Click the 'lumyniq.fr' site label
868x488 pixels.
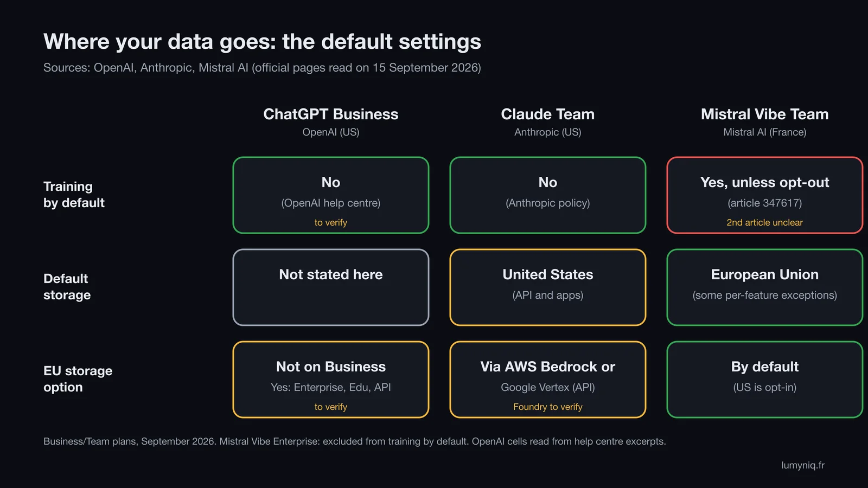(x=803, y=465)
